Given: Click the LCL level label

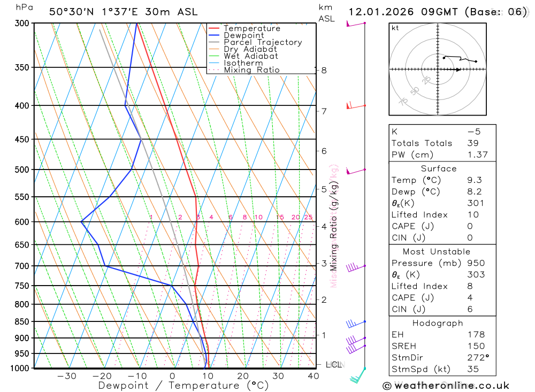Looking at the screenshot, I should [334, 365].
